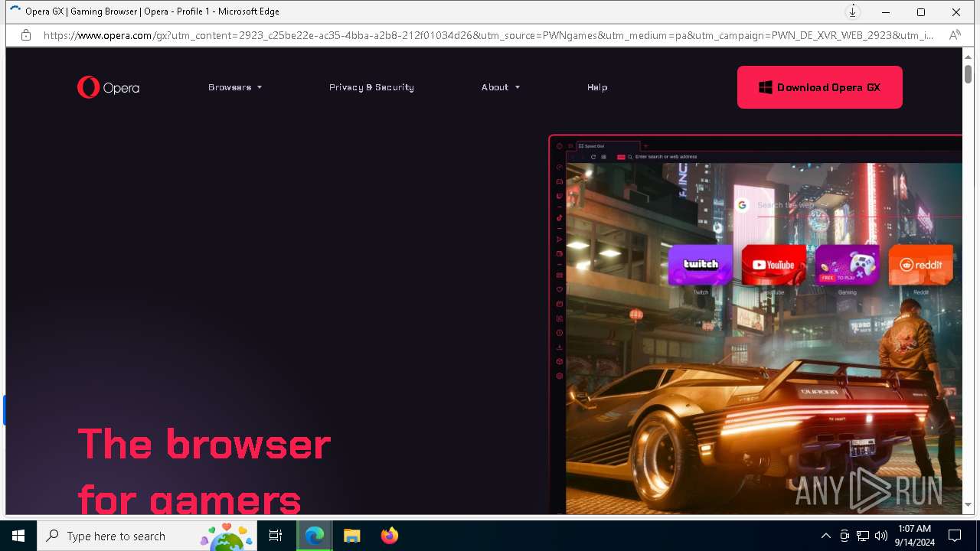Click the scroll down arrow

point(968,505)
